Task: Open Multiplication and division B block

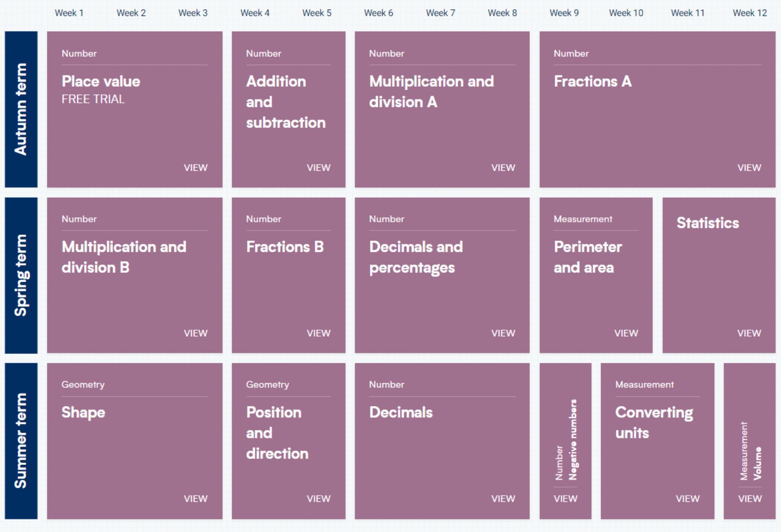Action: (135, 275)
